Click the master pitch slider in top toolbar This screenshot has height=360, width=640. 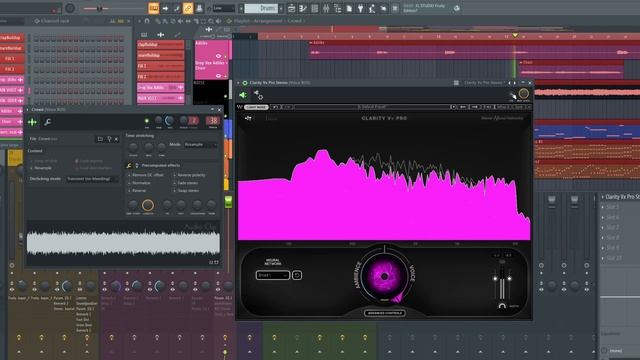[x=99, y=8]
